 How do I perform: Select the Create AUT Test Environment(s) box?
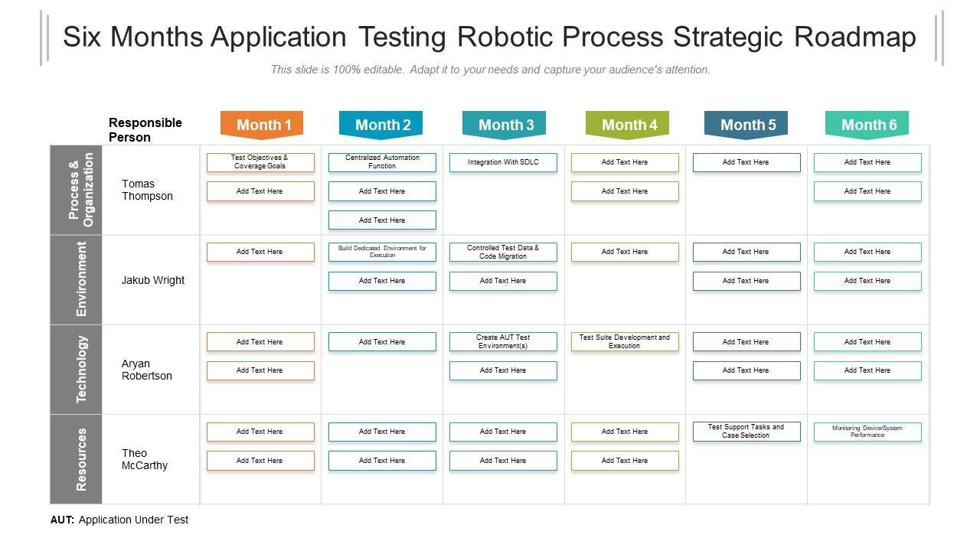click(503, 341)
